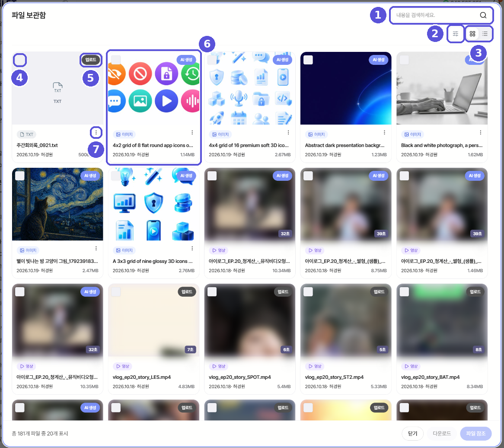This screenshot has height=448, width=504.
Task: Check the 별이 빛나는 밤 고양이 그림 card checkbox
Action: (x=20, y=176)
